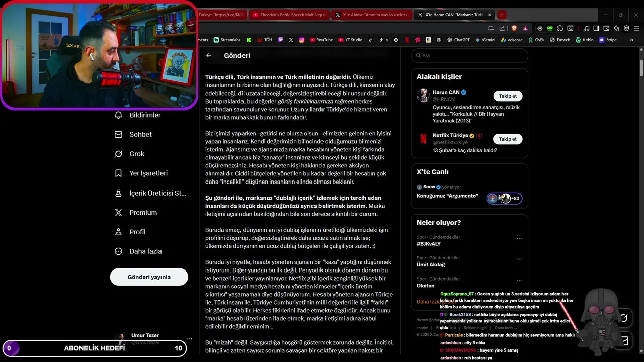Open more options for Ümit Akdağ trend
This screenshot has height=362, width=644.
519,259
